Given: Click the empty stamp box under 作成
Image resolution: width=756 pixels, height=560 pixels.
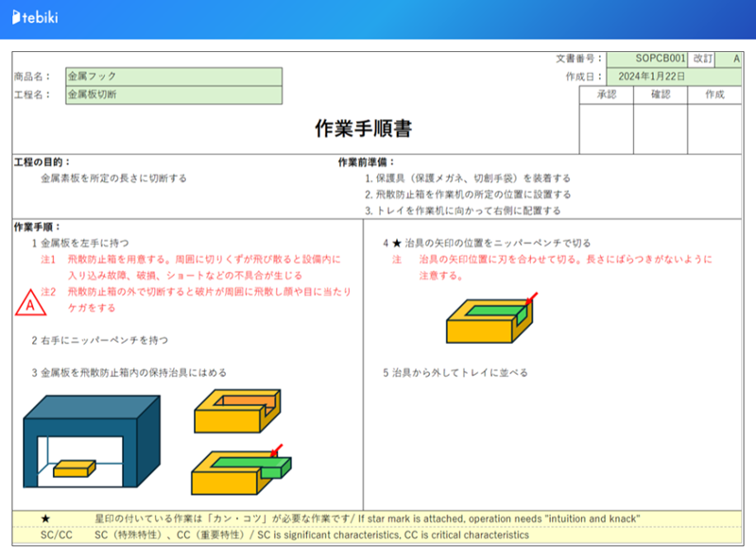Looking at the screenshot, I should point(714,128).
